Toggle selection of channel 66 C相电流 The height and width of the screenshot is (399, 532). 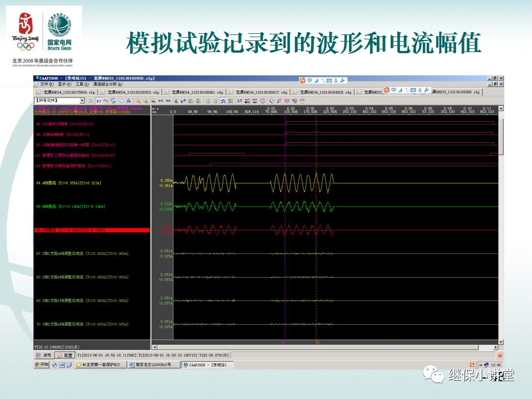coord(89,230)
